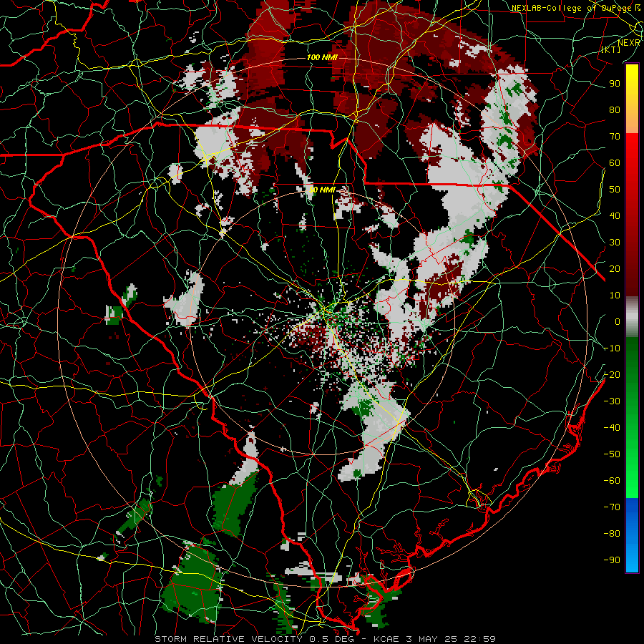Click the -30 knot scale value
Image resolution: width=644 pixels, height=644 pixels.
612,401
